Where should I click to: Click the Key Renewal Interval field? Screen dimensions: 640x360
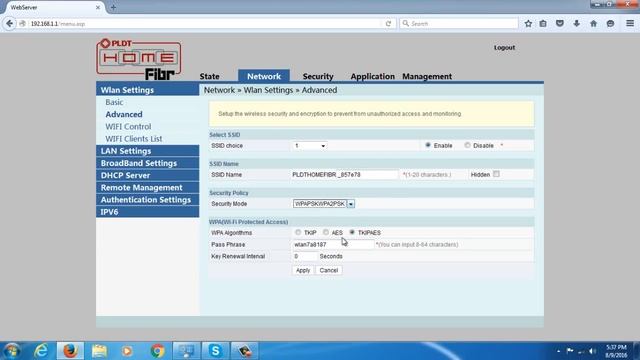click(304, 256)
